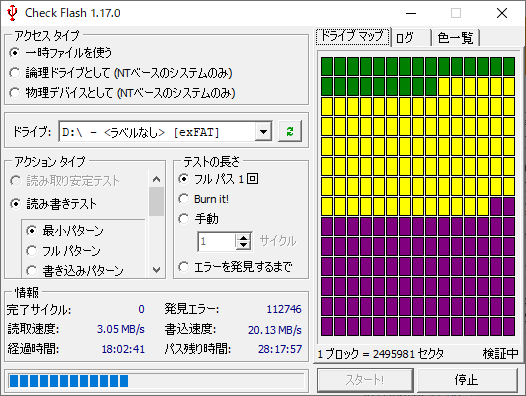Click 発見エラー value 112746

point(284,309)
